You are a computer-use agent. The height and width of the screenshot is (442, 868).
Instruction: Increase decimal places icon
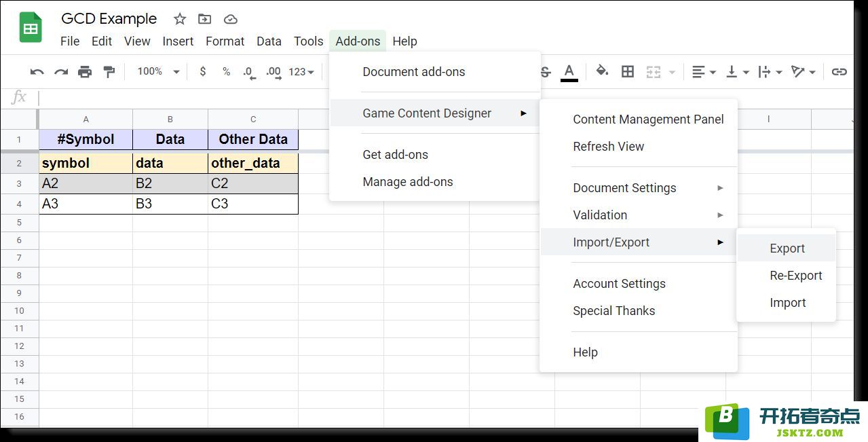[273, 72]
